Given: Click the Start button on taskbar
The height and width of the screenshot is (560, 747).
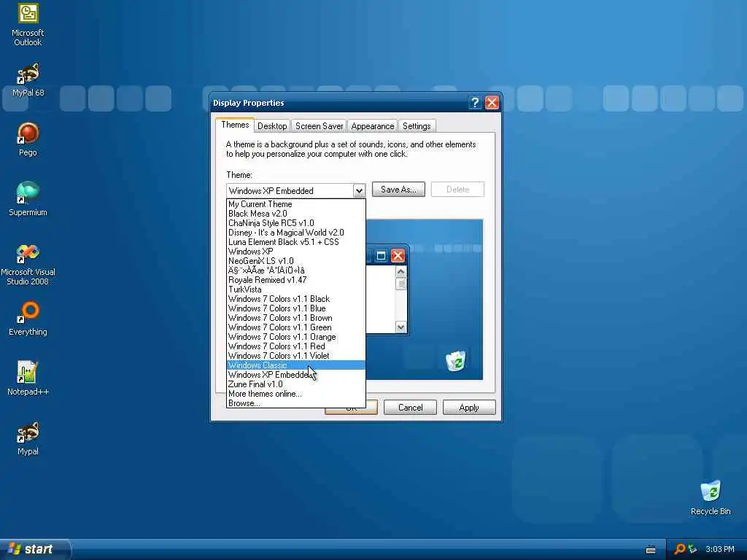Looking at the screenshot, I should point(34,549).
